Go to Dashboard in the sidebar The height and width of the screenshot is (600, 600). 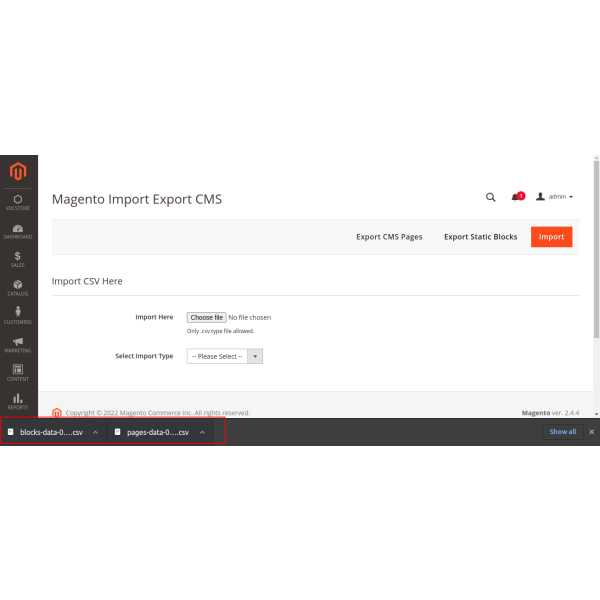(18, 230)
